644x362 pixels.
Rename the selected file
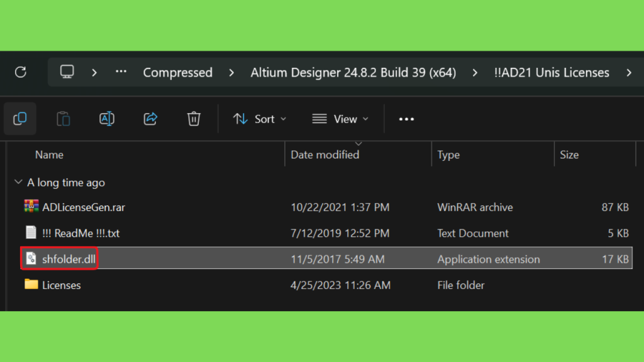[107, 119]
